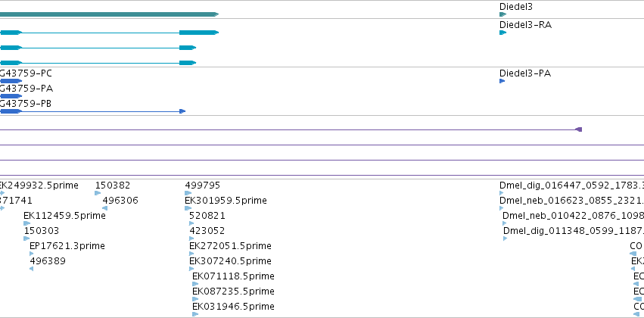644x318 pixels.
Task: Click the arrow glyph under EK071118.5prime
Action: (195, 284)
